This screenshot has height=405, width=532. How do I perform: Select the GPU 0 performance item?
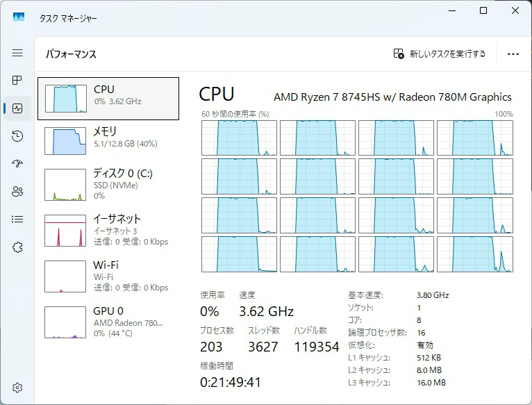pyautogui.click(x=108, y=322)
